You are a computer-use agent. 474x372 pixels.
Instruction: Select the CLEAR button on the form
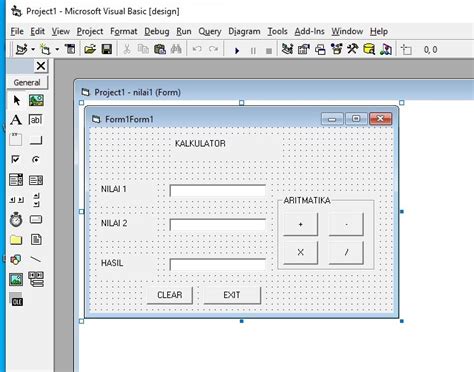[170, 295]
